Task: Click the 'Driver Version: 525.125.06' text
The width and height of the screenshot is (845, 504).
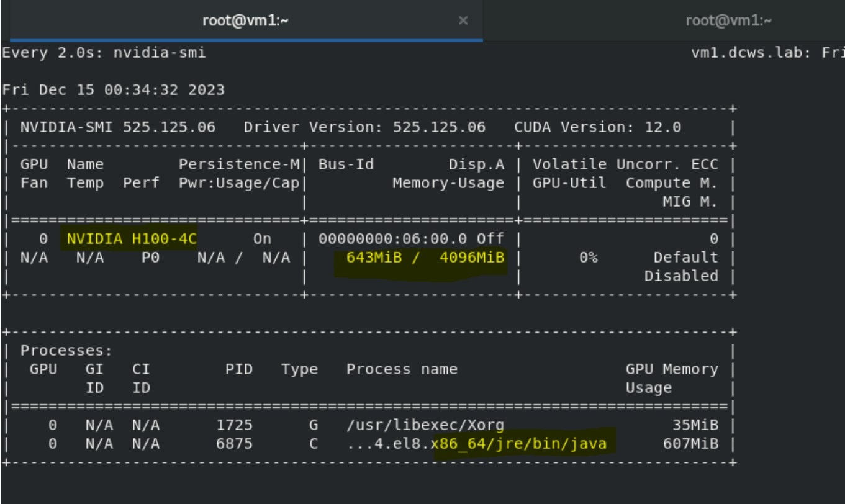Action: click(x=364, y=127)
